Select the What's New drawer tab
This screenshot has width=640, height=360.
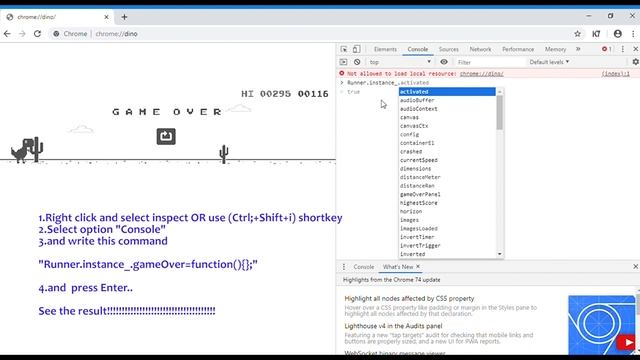point(398,267)
